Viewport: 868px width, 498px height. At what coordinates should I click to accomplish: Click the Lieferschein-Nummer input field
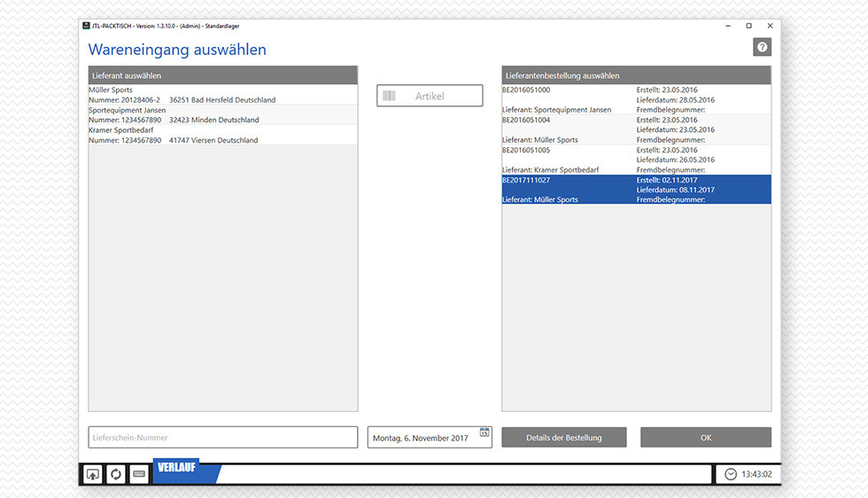pos(223,437)
